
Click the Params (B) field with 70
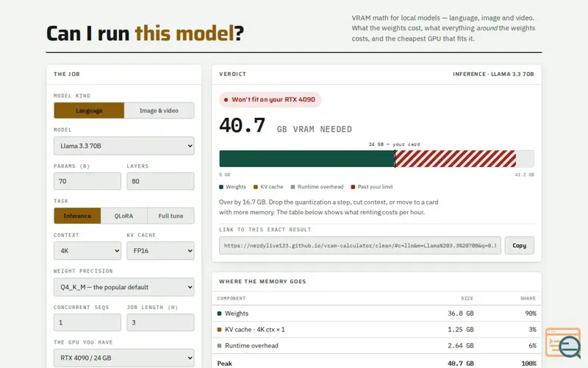pos(87,181)
